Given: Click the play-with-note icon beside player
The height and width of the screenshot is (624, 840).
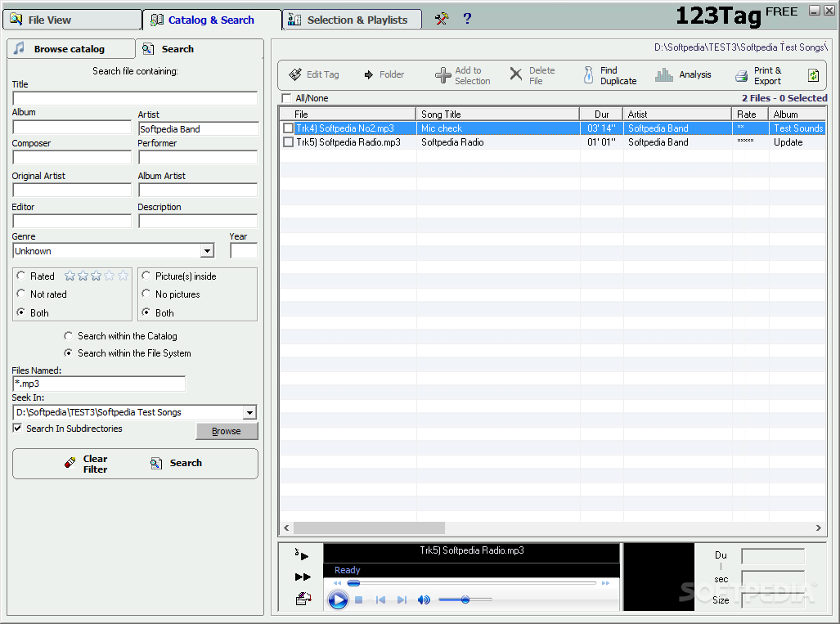Looking at the screenshot, I should 302,554.
